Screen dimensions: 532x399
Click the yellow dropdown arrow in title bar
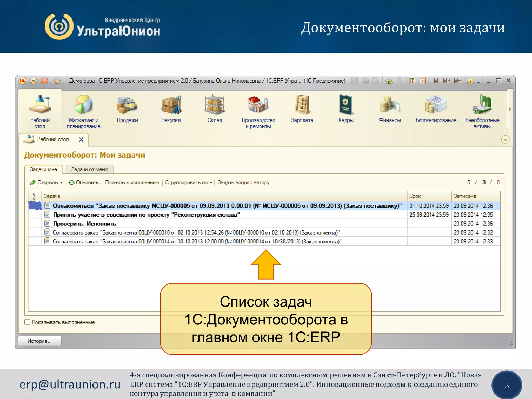[34, 81]
